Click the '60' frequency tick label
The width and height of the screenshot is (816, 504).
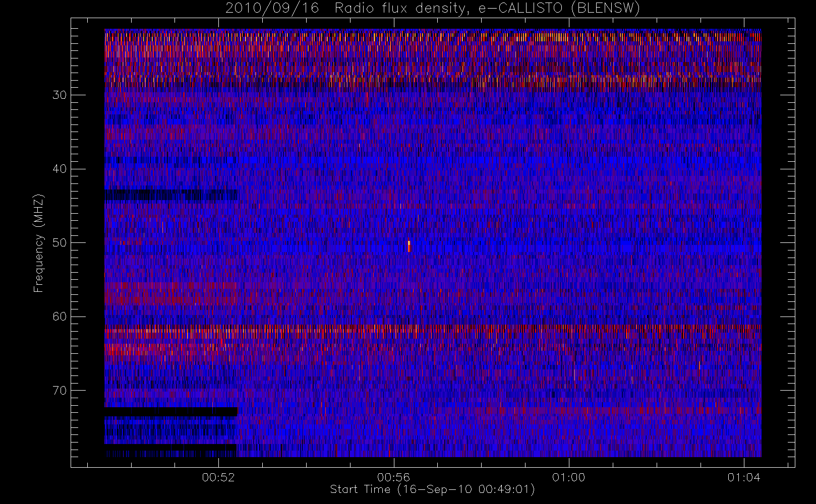coord(60,317)
